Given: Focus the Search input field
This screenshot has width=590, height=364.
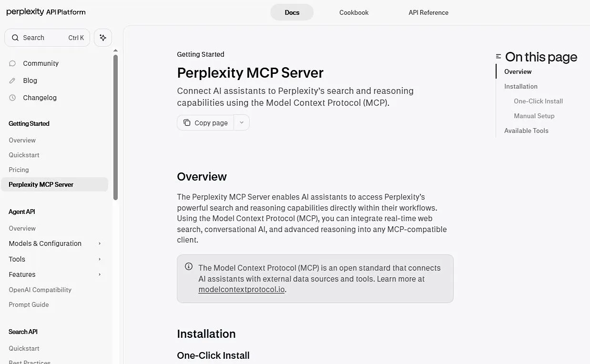Looking at the screenshot, I should pyautogui.click(x=47, y=38).
